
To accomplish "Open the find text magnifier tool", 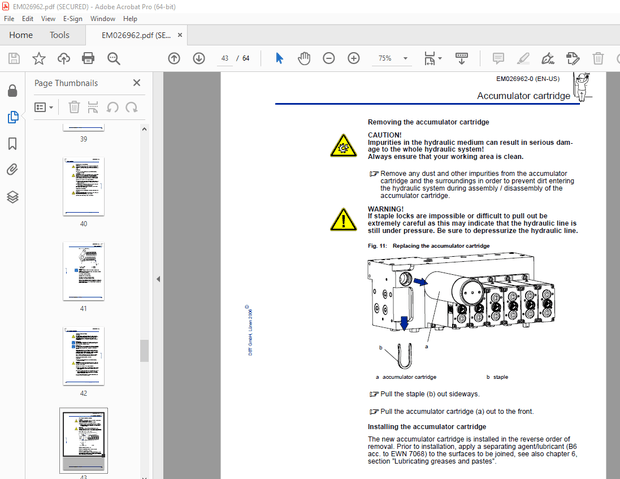I will (x=113, y=59).
